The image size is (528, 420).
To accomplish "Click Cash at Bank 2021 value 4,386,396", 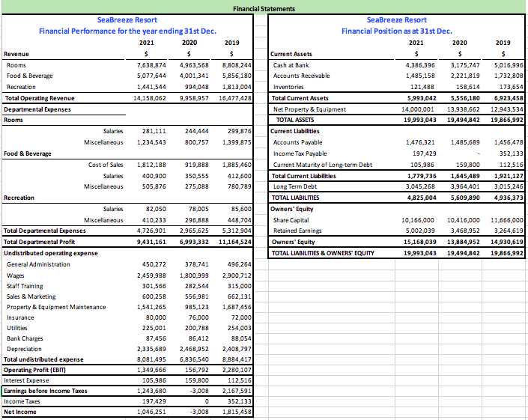I will [420, 65].
